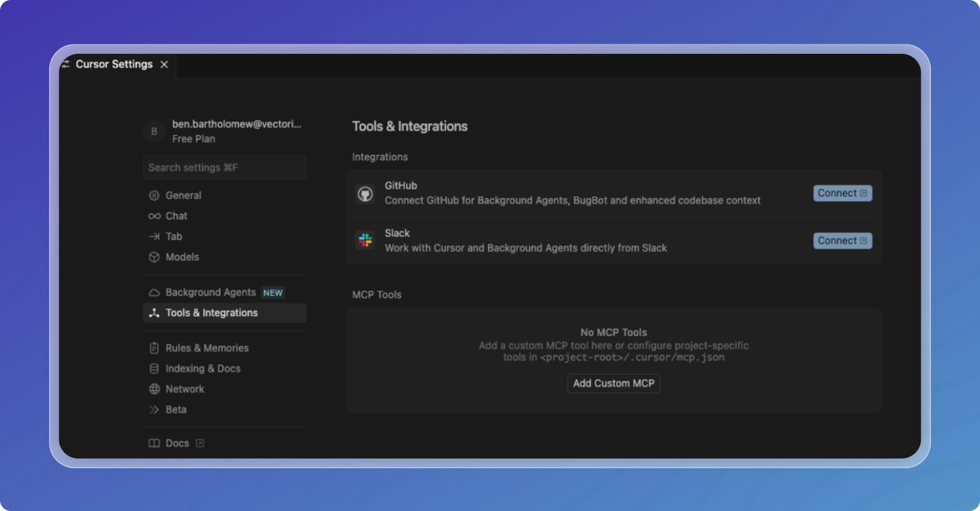The height and width of the screenshot is (511, 980).
Task: Connect the Slack integration
Action: tap(842, 241)
